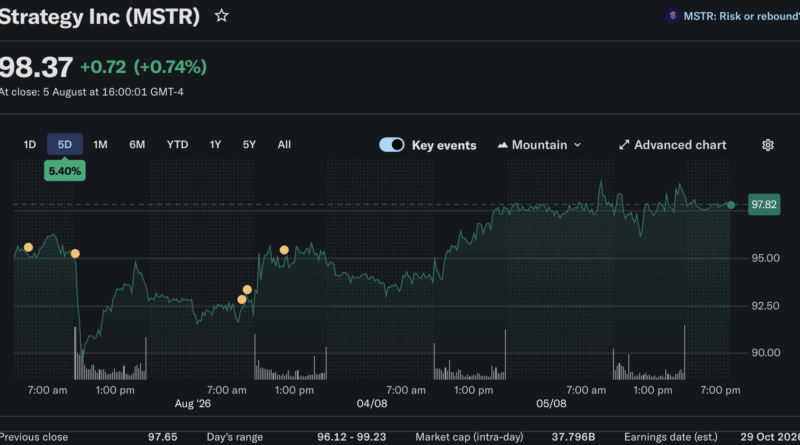Image resolution: width=800 pixels, height=445 pixels.
Task: Click the key event dot before the sharp drop
Action: tap(75, 254)
